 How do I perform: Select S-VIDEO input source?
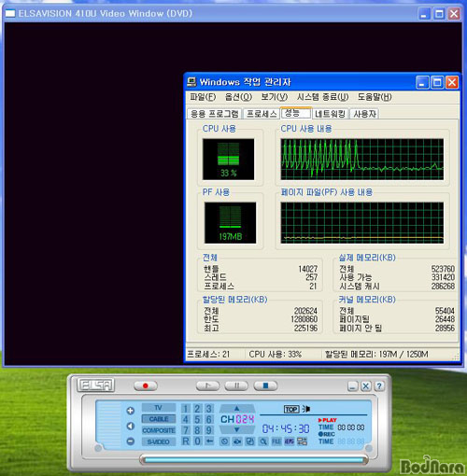click(159, 441)
